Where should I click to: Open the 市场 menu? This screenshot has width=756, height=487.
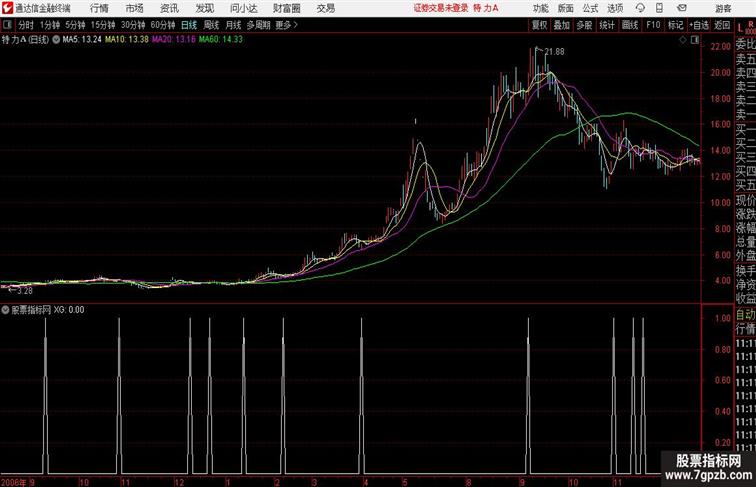(x=135, y=8)
